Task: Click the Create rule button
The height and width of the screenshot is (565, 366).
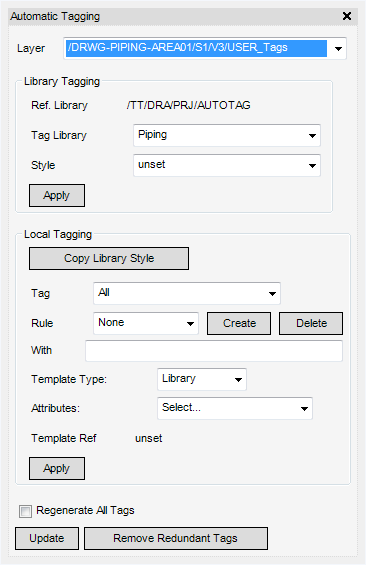Action: [239, 324]
